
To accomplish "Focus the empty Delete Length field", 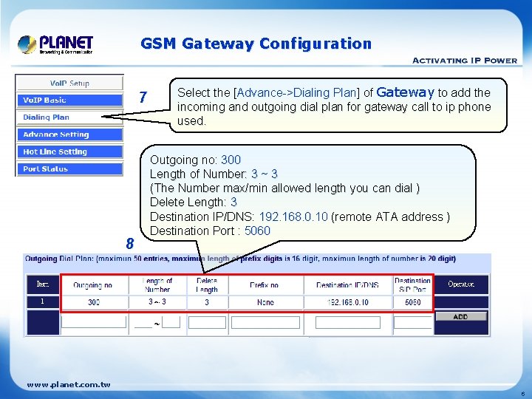I will (x=207, y=322).
